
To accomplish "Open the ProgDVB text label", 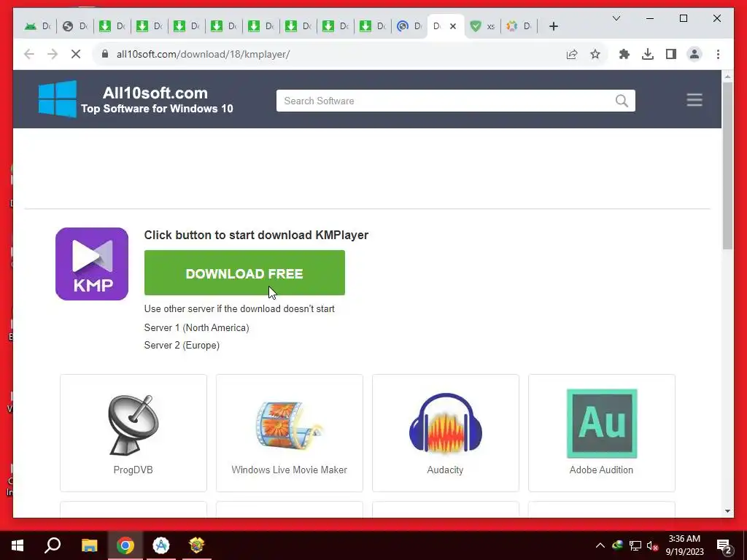I will 133,470.
